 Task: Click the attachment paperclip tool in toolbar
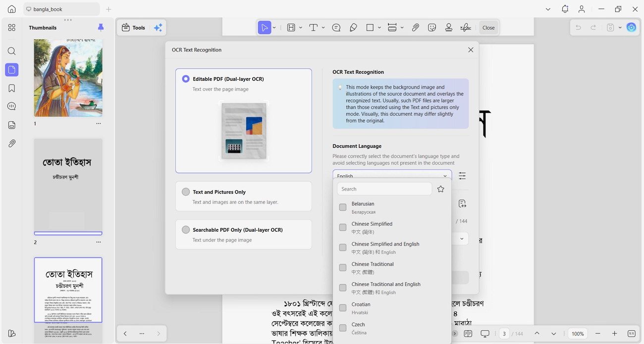tap(415, 28)
